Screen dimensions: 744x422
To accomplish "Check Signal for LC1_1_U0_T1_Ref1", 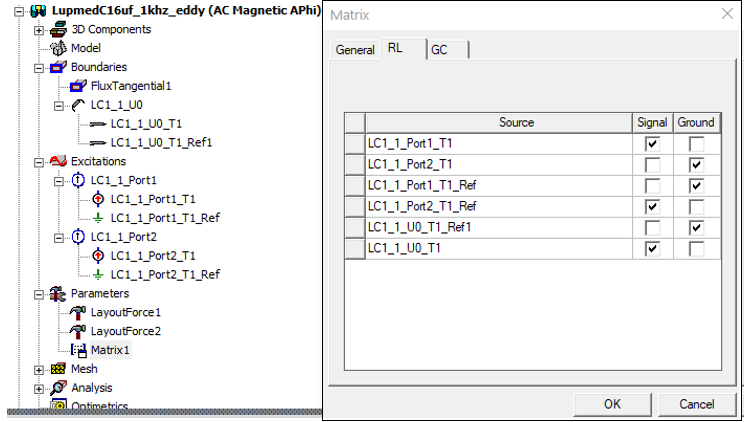I will click(x=652, y=228).
